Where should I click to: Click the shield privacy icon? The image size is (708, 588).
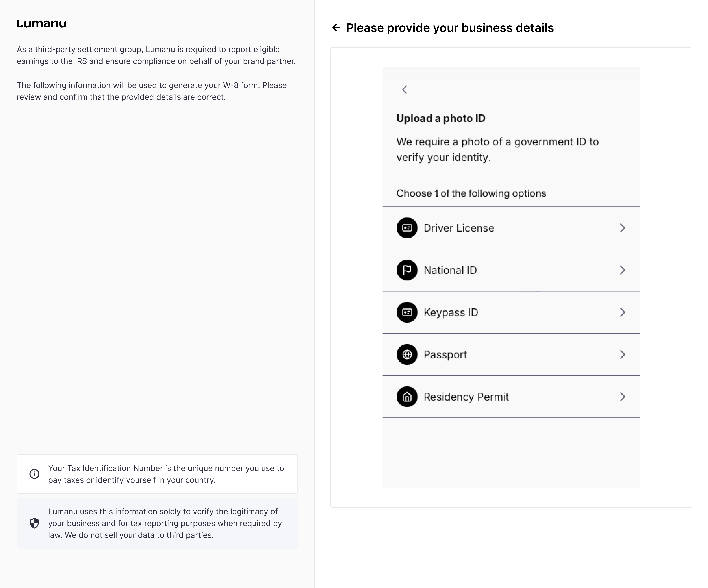(34, 523)
